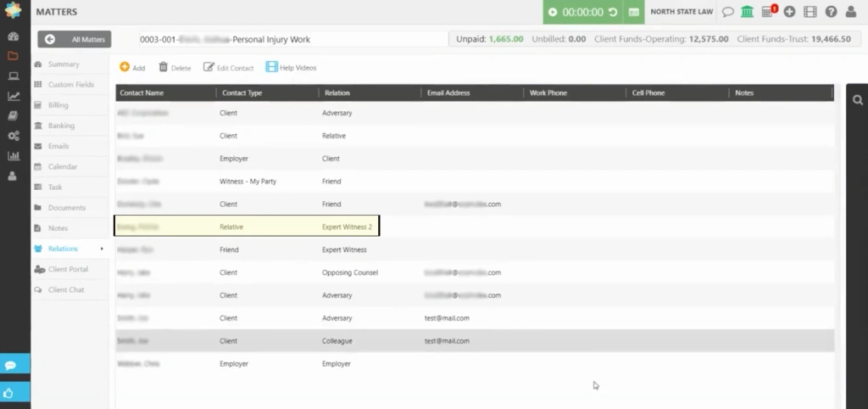This screenshot has width=868, height=409.
Task: Start the timer with the play button
Action: [553, 12]
